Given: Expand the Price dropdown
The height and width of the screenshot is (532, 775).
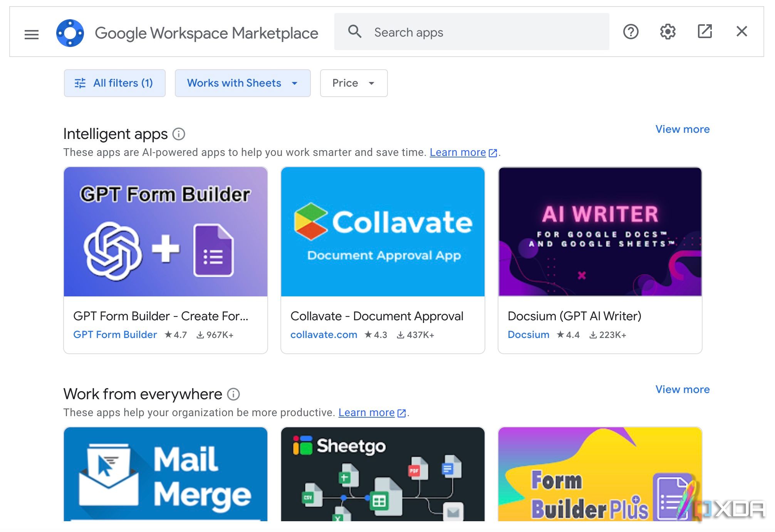Looking at the screenshot, I should (354, 83).
